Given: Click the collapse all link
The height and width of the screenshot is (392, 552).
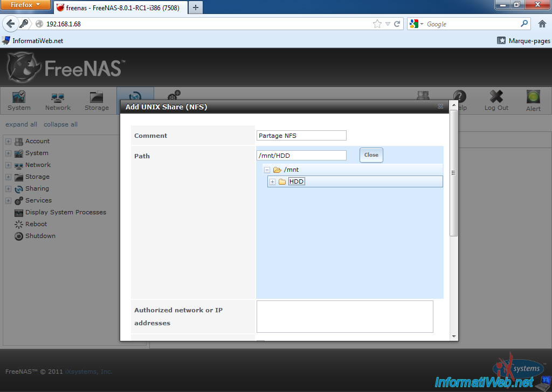Looking at the screenshot, I should pyautogui.click(x=60, y=124).
